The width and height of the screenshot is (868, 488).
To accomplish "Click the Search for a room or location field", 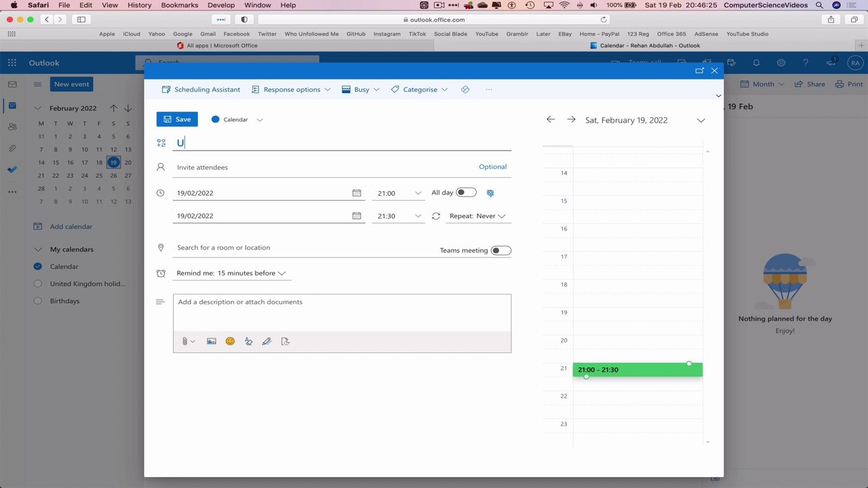I will pyautogui.click(x=303, y=248).
